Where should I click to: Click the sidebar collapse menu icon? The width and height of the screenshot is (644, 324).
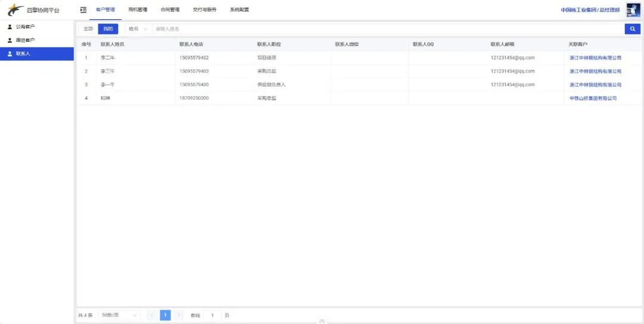(83, 10)
